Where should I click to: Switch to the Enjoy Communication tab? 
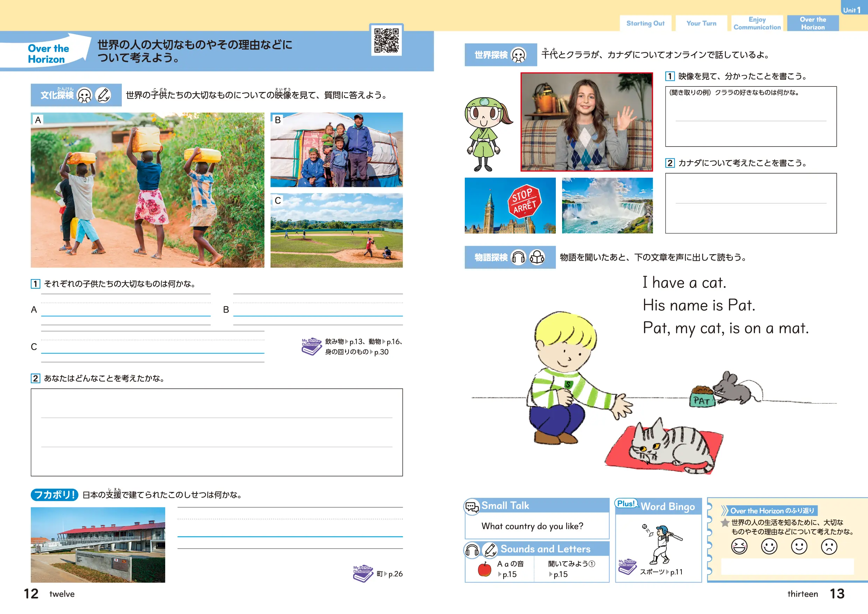(x=757, y=23)
